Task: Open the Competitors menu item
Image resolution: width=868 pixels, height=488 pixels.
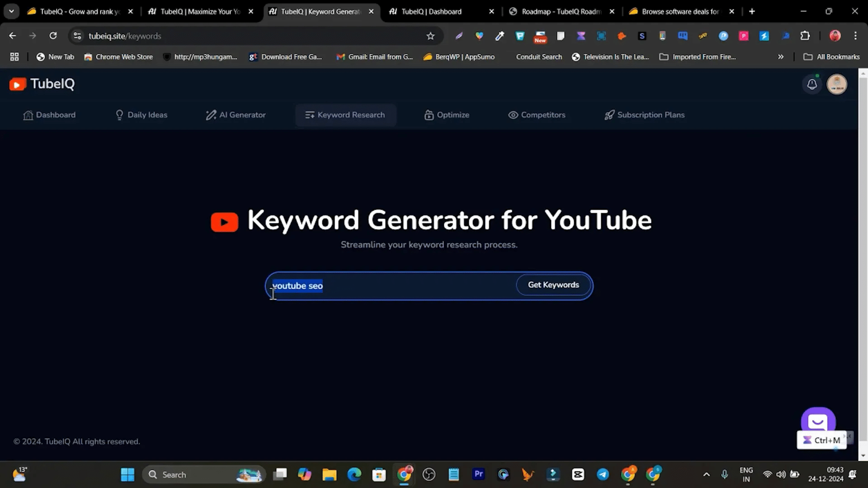Action: tap(537, 115)
